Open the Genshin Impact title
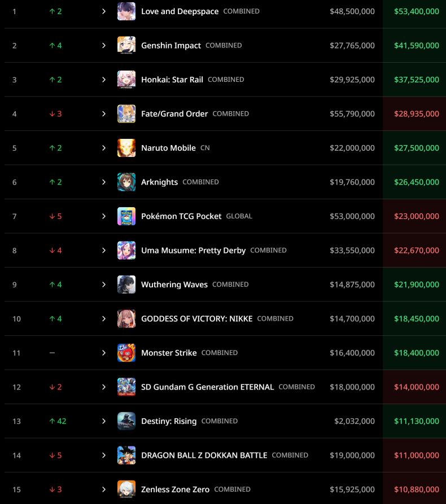The image size is (446, 504). coord(171,46)
